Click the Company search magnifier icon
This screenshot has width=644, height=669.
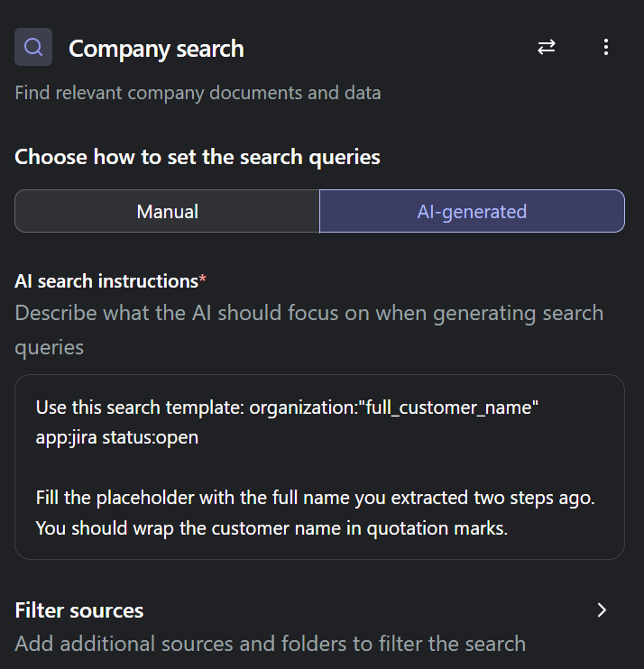[x=33, y=47]
